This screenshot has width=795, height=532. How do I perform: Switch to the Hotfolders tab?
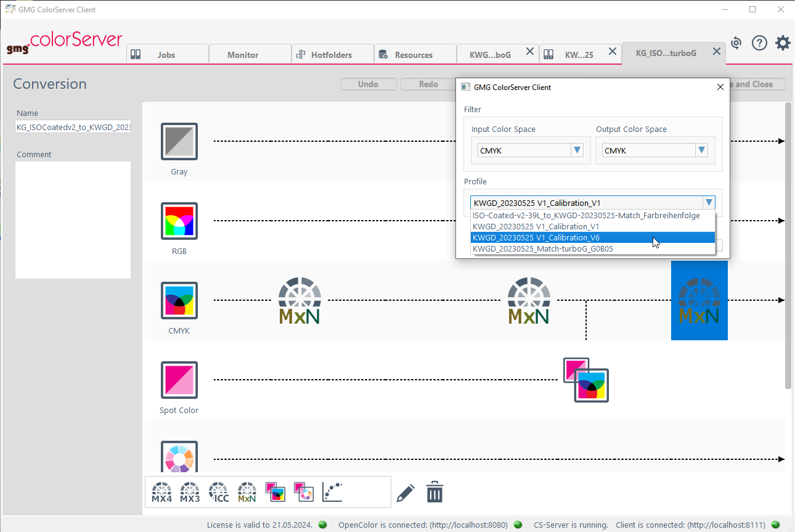(333, 54)
